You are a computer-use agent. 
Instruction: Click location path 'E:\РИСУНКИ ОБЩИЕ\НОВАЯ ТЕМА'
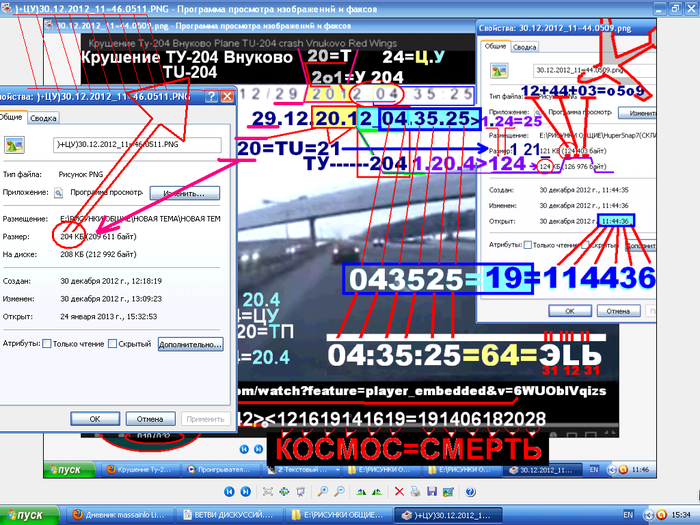(140, 219)
